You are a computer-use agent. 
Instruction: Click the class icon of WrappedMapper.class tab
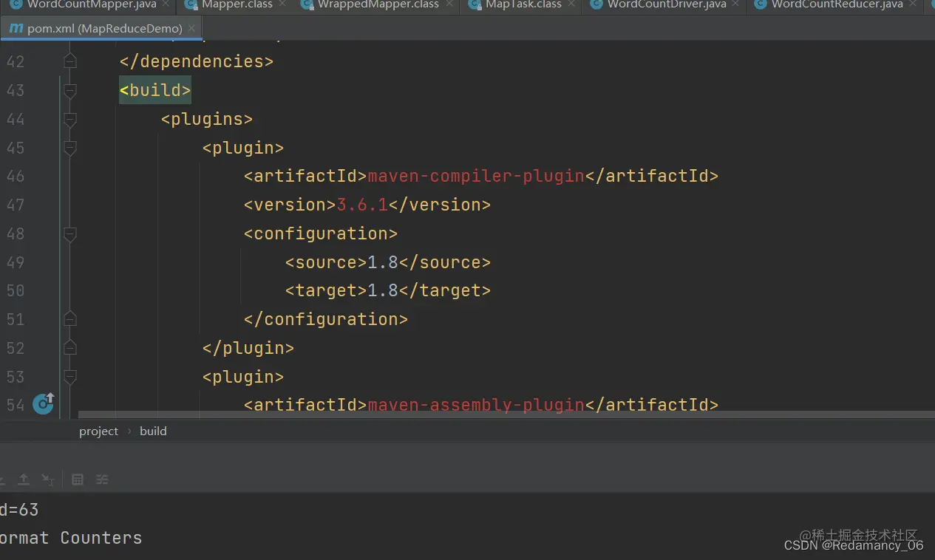coord(305,4)
